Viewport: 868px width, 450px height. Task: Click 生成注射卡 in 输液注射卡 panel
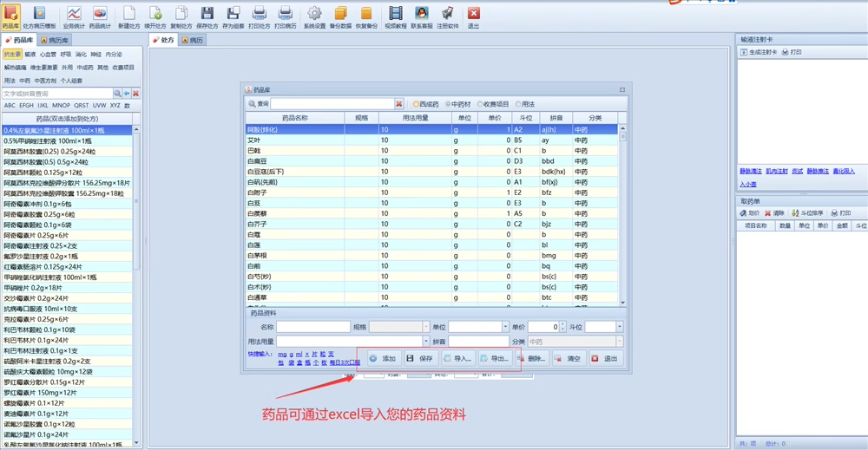[x=759, y=52]
